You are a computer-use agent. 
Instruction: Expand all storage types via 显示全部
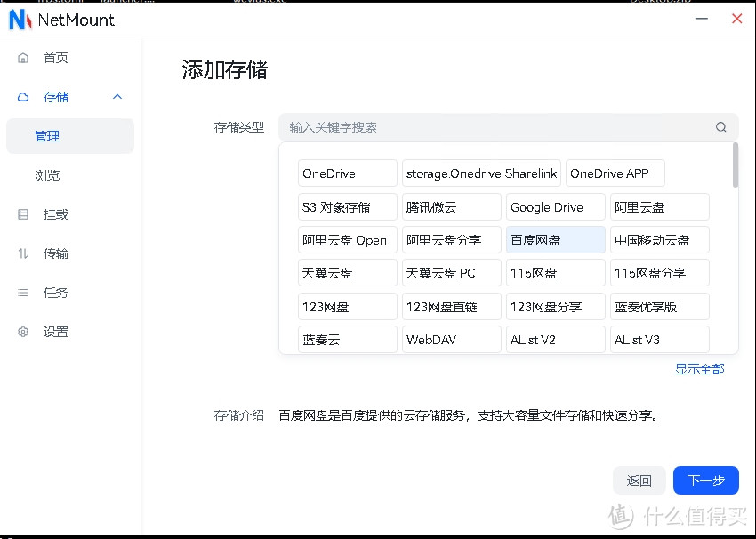coord(699,369)
